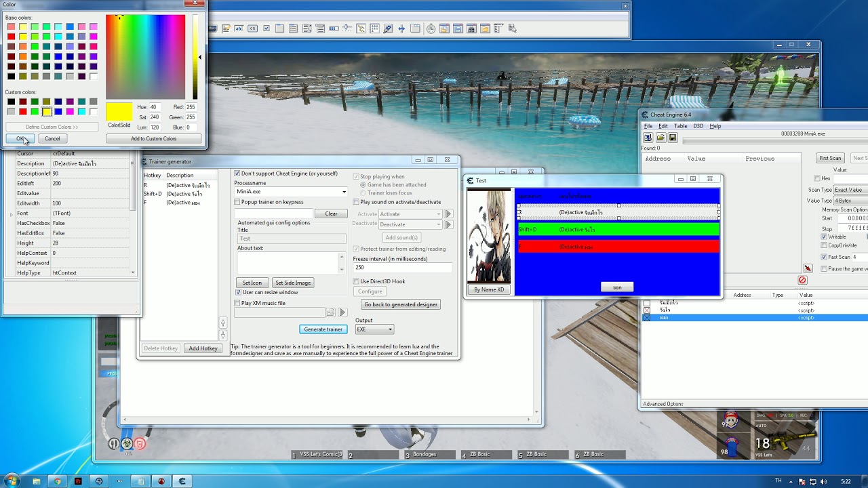
Task: Open Cheat Engine File menu
Action: point(648,126)
